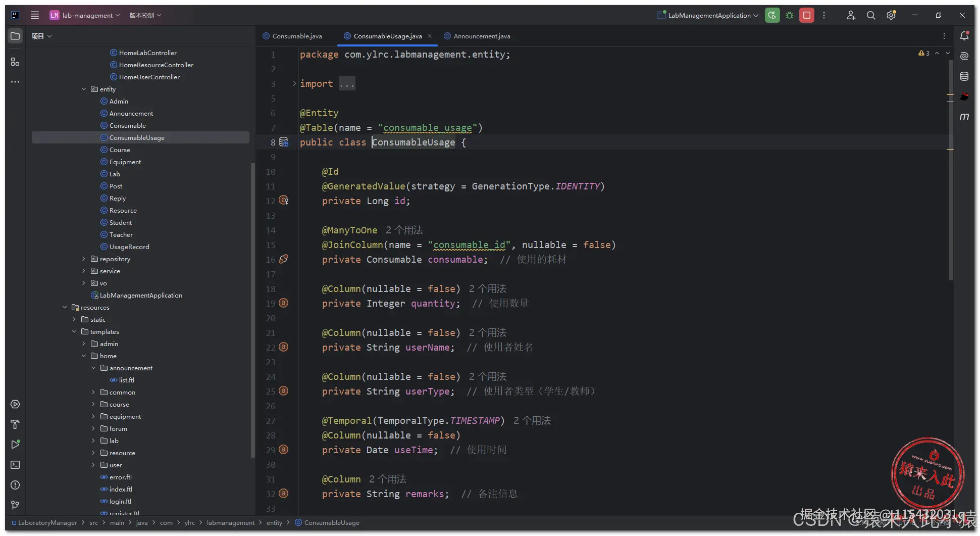Viewport: 980px width, 536px height.
Task: Open the Problems tool window
Action: pos(15,485)
